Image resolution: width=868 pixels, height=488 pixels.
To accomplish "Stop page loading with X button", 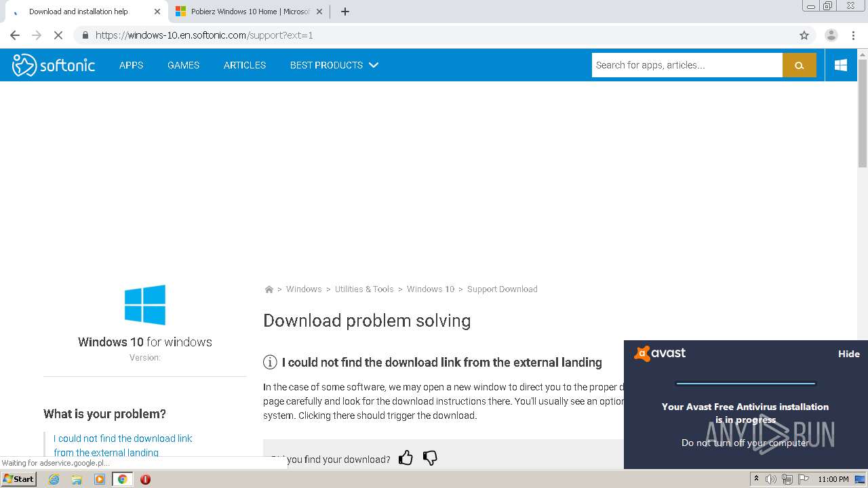I will [58, 35].
